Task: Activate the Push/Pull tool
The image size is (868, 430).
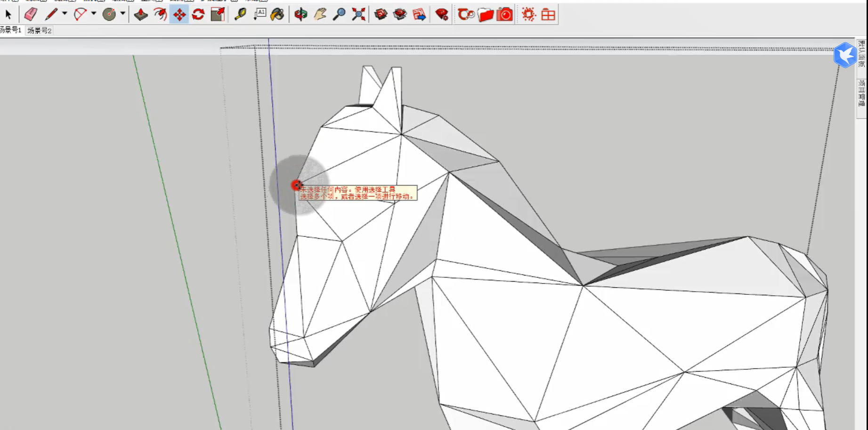Action: (x=141, y=15)
